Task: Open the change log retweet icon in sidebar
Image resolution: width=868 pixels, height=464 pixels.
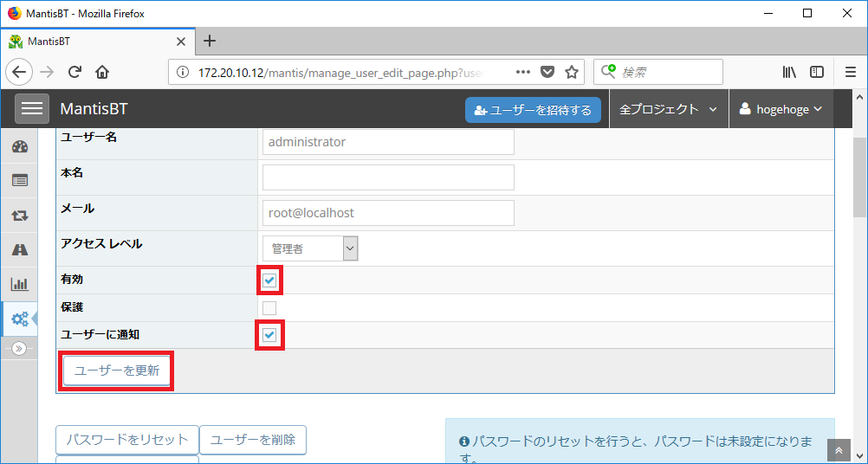Action: point(19,216)
